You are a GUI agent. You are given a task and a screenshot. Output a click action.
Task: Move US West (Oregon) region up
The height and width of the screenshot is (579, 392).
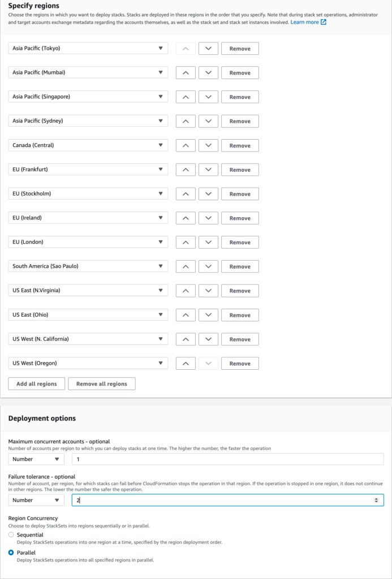186,364
